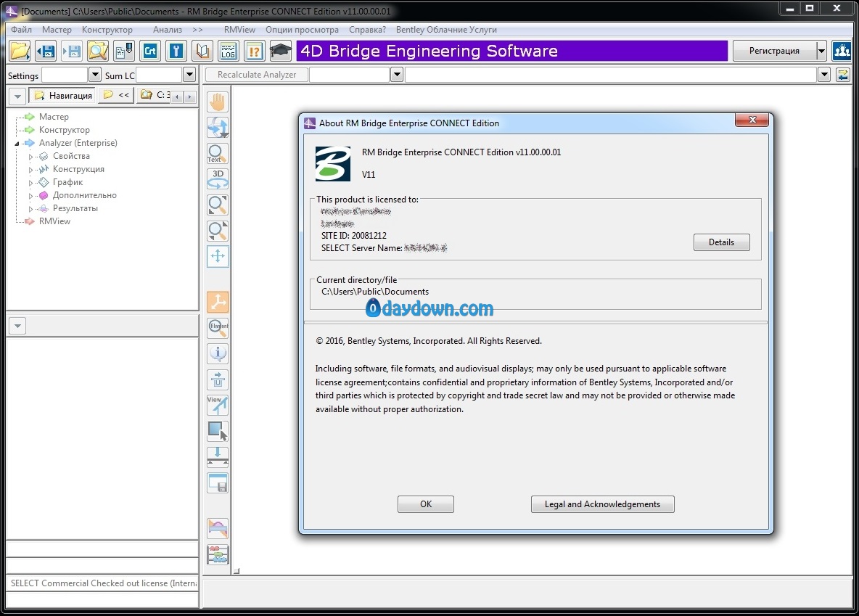The image size is (859, 616).
Task: Open the Мастер menu
Action: point(57,30)
